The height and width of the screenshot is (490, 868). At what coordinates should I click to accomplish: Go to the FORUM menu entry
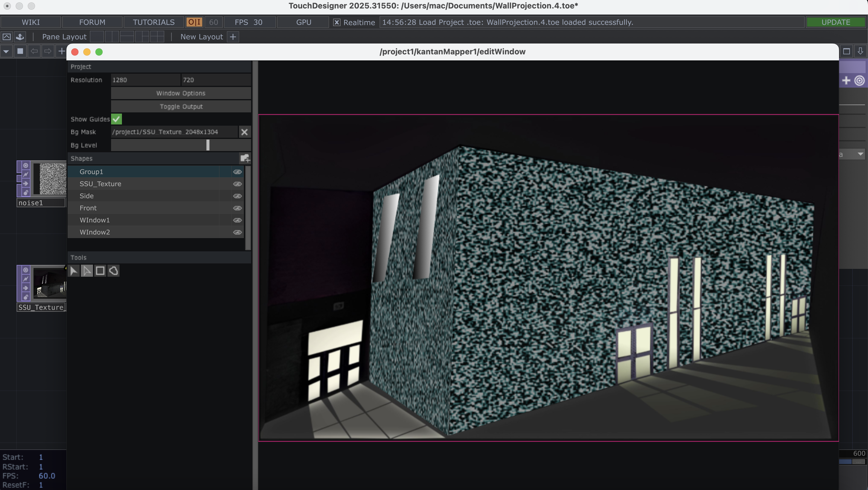point(92,22)
